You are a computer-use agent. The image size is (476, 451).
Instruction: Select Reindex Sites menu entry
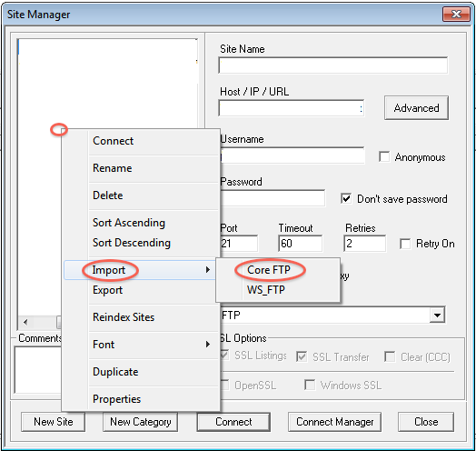[124, 317]
